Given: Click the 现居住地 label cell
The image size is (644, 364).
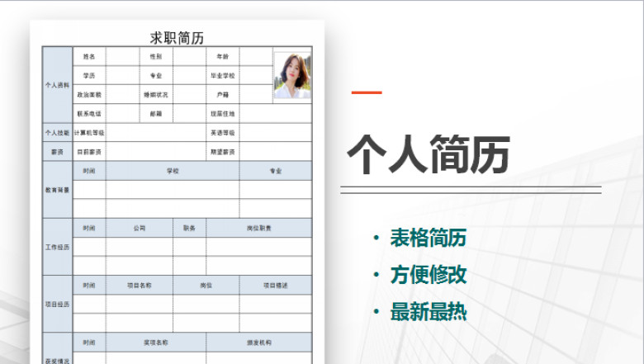Looking at the screenshot, I should pyautogui.click(x=223, y=113).
